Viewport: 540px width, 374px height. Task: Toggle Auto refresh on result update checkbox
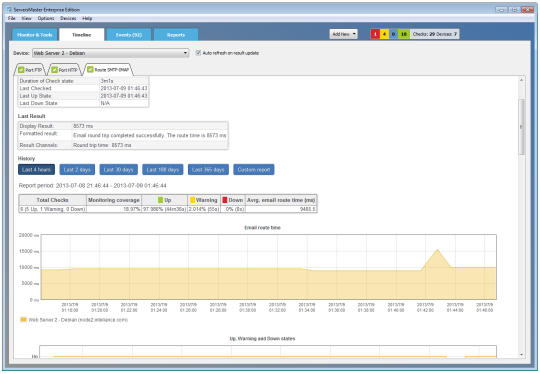(198, 53)
